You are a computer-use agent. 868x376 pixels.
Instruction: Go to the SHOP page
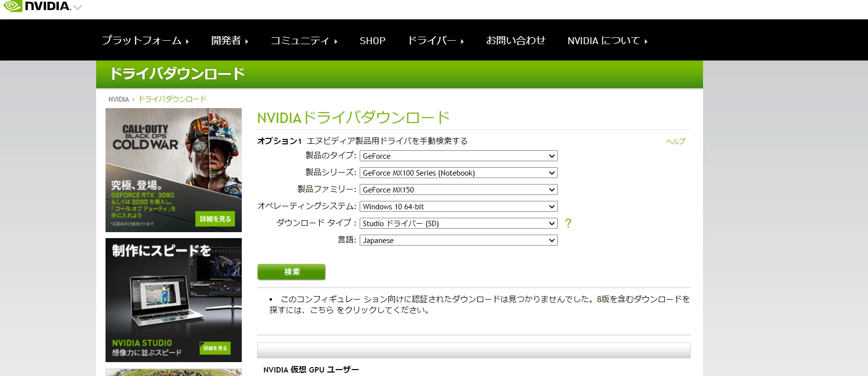tap(373, 41)
